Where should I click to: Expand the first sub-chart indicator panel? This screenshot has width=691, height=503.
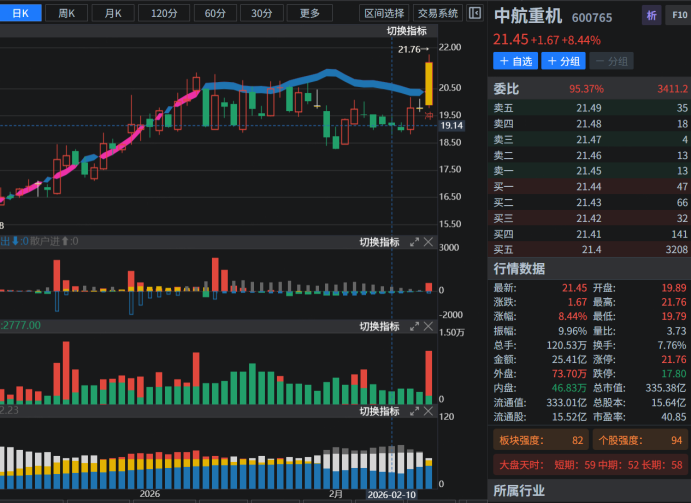pyautogui.click(x=413, y=242)
